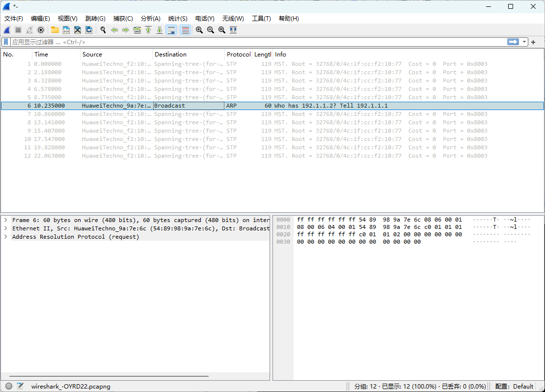Open capture options gear icon
This screenshot has height=392, width=545.
41,30
